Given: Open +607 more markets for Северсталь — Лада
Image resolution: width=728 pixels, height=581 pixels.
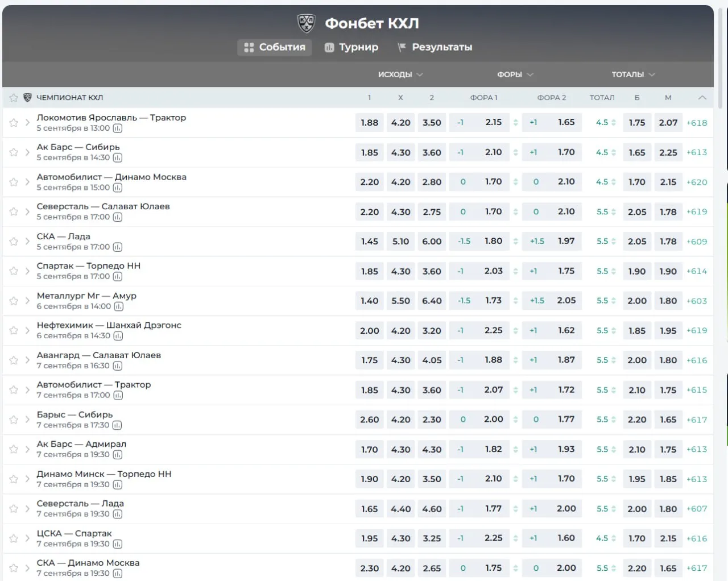Looking at the screenshot, I should [697, 509].
